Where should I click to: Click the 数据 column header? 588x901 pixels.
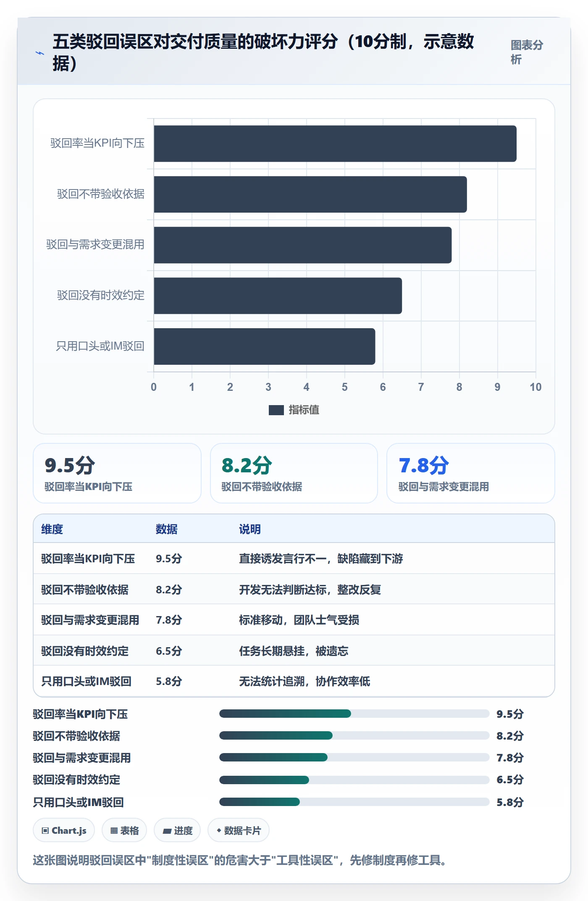(167, 529)
